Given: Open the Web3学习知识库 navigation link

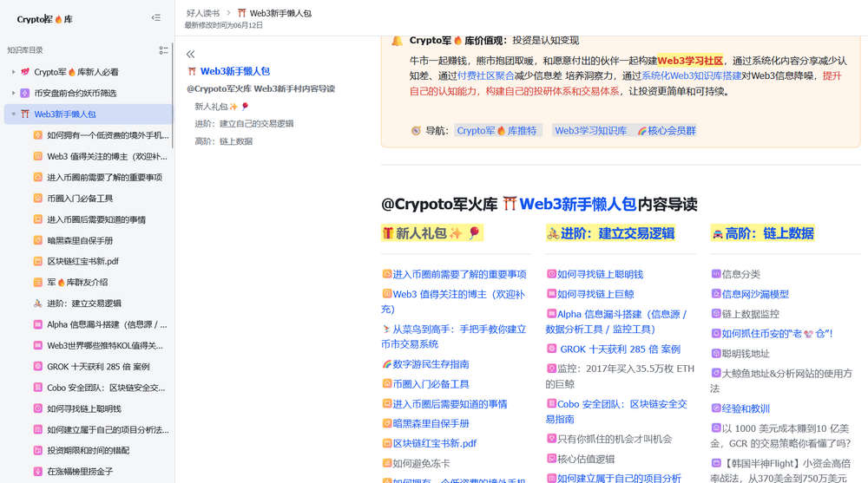Looking at the screenshot, I should pyautogui.click(x=590, y=131).
